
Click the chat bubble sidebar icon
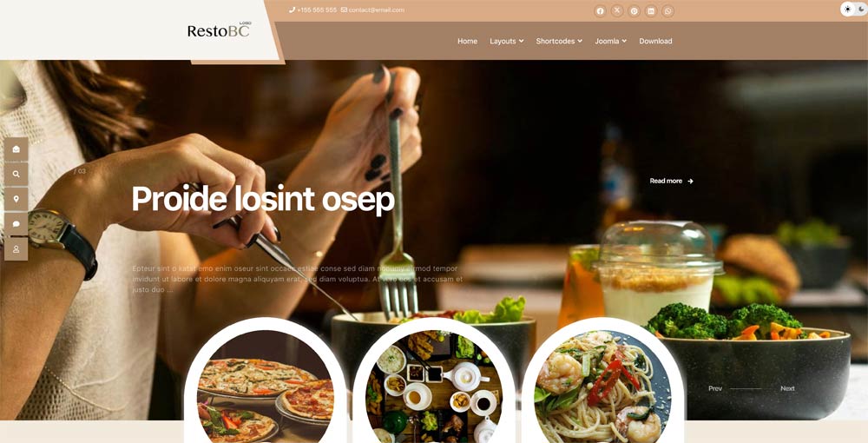tap(16, 224)
